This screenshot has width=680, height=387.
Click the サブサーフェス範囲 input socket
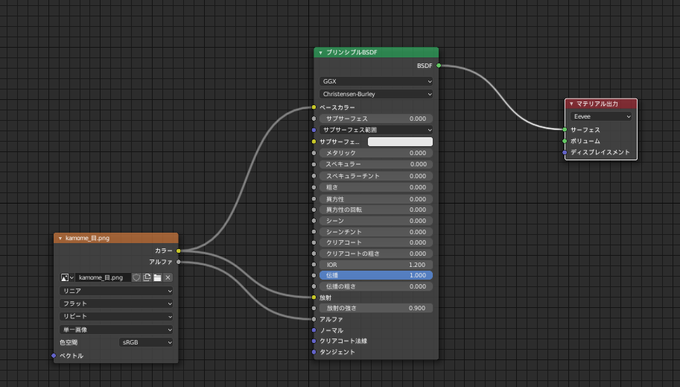point(314,130)
